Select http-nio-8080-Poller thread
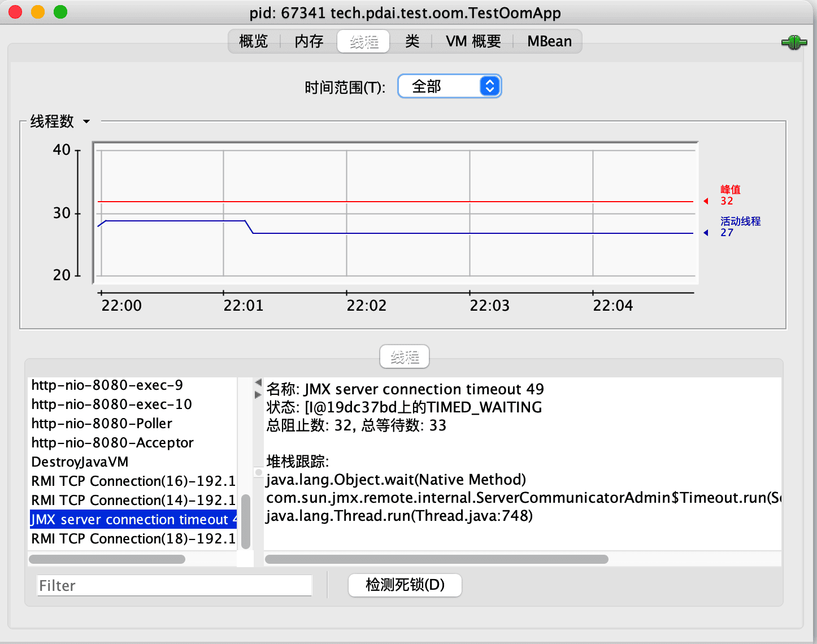 coord(102,424)
